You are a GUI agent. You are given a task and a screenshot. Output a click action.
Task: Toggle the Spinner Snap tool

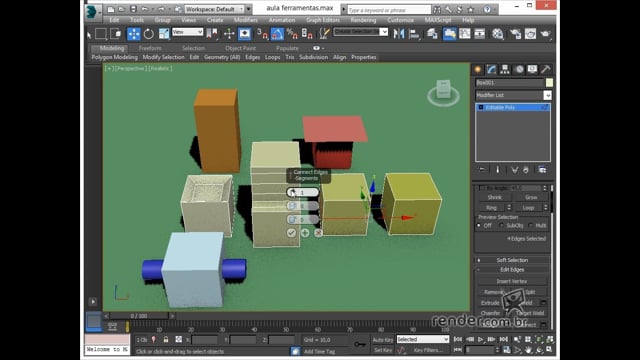(307, 34)
